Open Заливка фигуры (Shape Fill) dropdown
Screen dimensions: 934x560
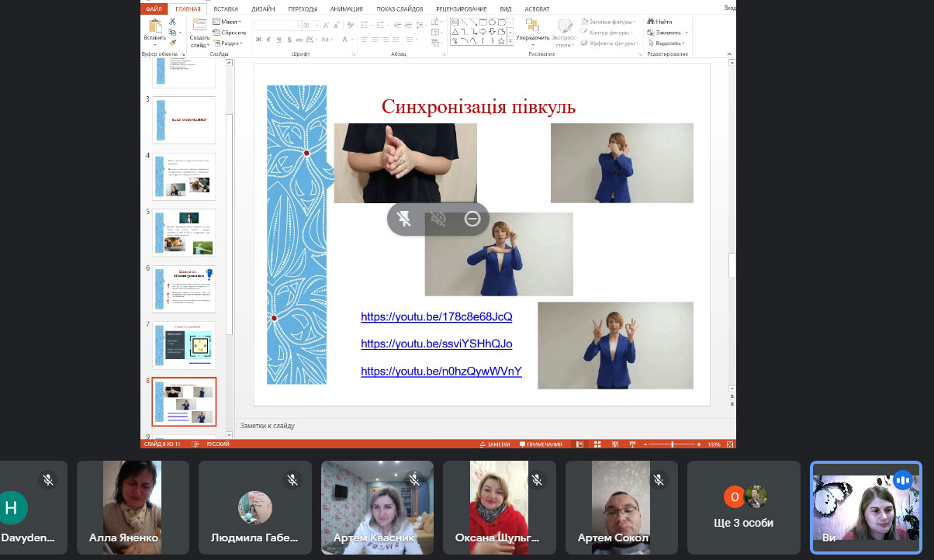(608, 22)
